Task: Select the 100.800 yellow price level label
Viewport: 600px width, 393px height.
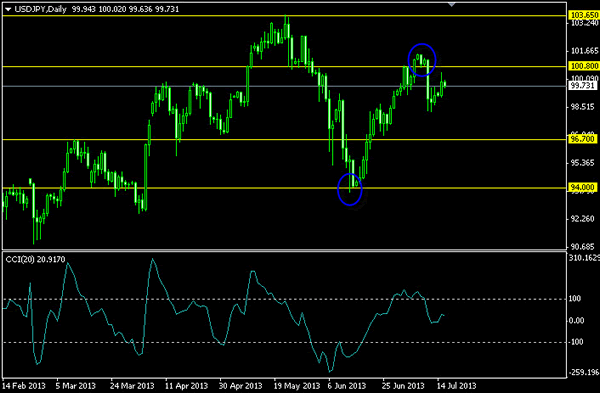Action: [x=584, y=66]
